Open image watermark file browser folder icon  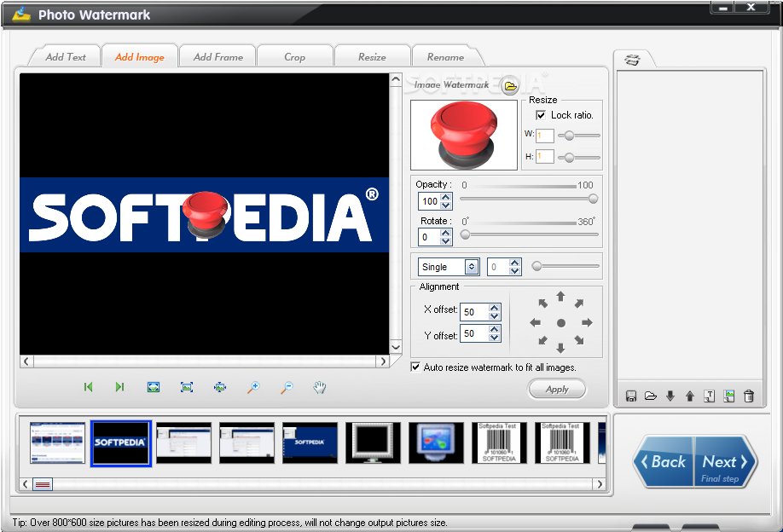point(510,86)
